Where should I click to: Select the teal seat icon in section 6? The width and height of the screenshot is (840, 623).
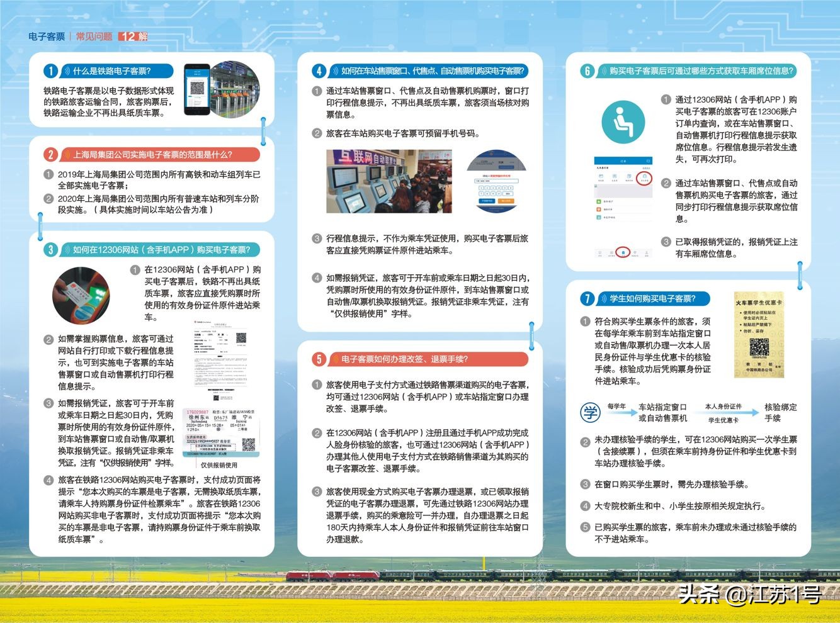pyautogui.click(x=624, y=122)
